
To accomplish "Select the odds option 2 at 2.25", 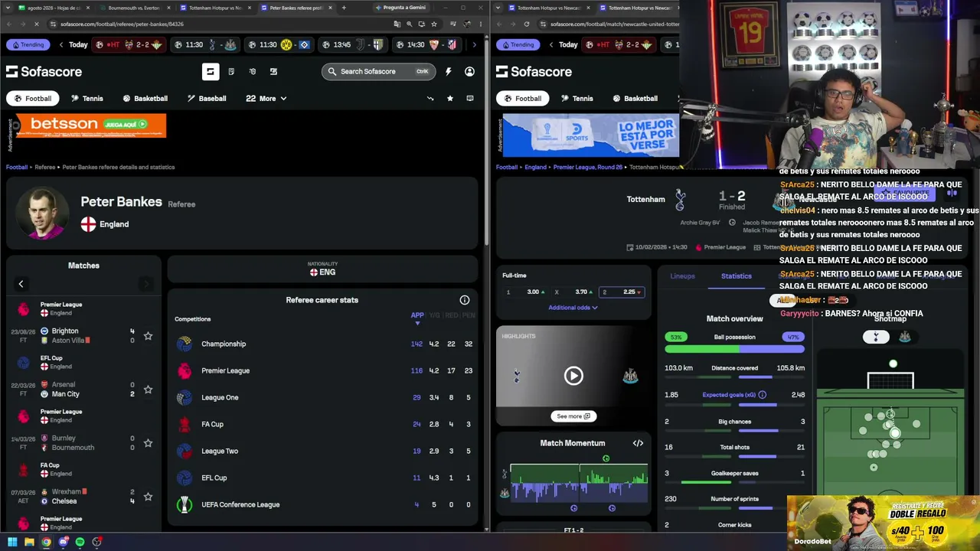I will pyautogui.click(x=621, y=292).
